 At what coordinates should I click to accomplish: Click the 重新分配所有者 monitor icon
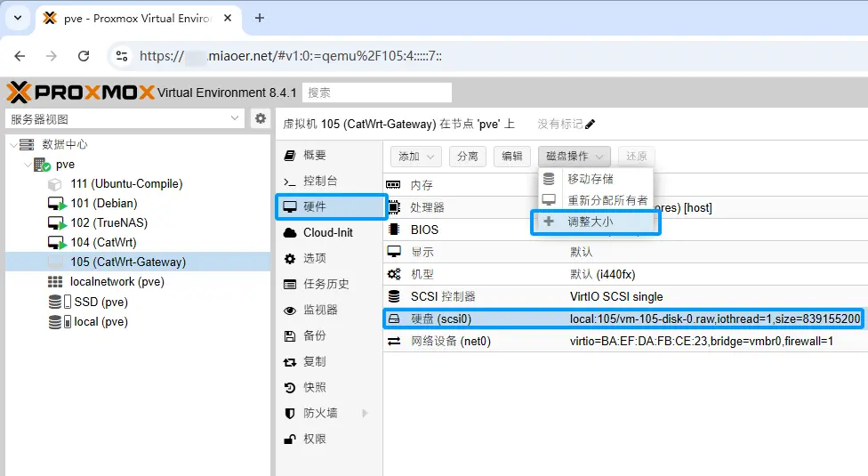[549, 199]
